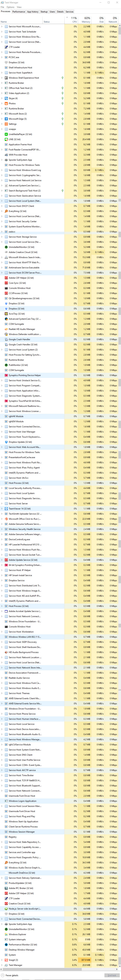Click the Performance Monitor (32 bit) icon
The image size is (121, 980).
point(6,945)
